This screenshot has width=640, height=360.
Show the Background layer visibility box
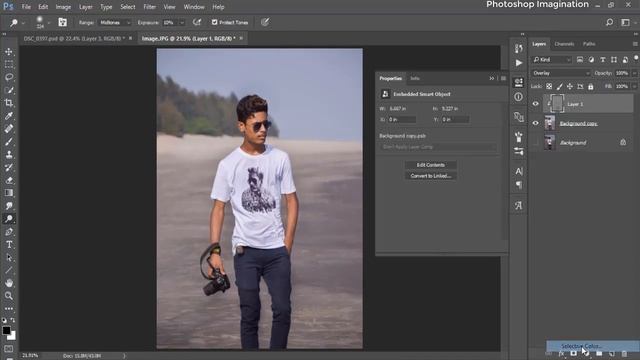[536, 142]
